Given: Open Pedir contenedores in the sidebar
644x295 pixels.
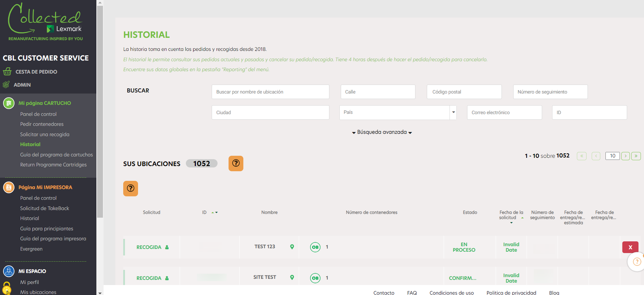Looking at the screenshot, I should tap(42, 124).
